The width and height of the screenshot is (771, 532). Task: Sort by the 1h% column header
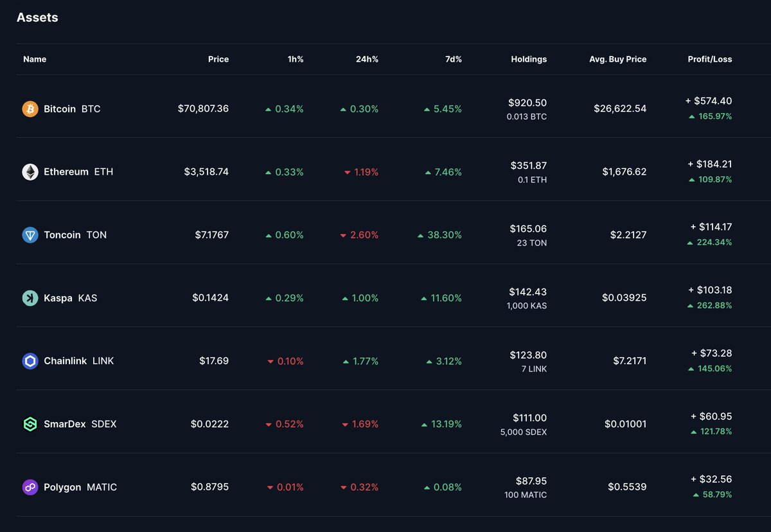[x=295, y=59]
